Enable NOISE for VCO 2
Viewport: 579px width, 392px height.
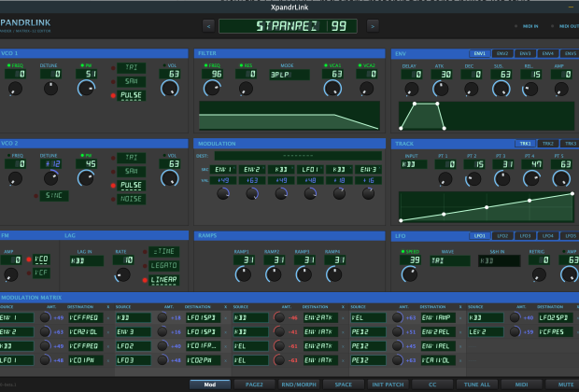pyautogui.click(x=131, y=199)
